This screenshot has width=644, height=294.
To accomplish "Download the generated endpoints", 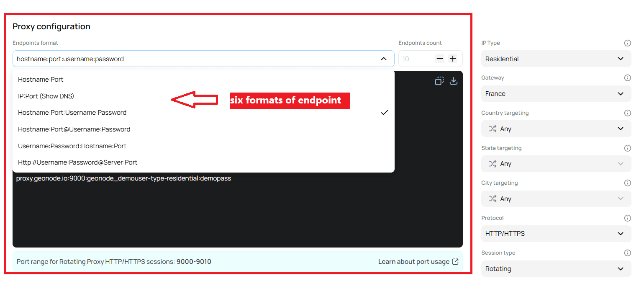I will click(454, 80).
